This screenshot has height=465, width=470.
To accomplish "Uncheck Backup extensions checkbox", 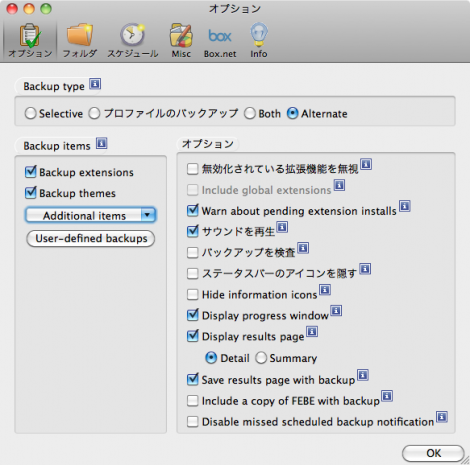I will [x=31, y=172].
